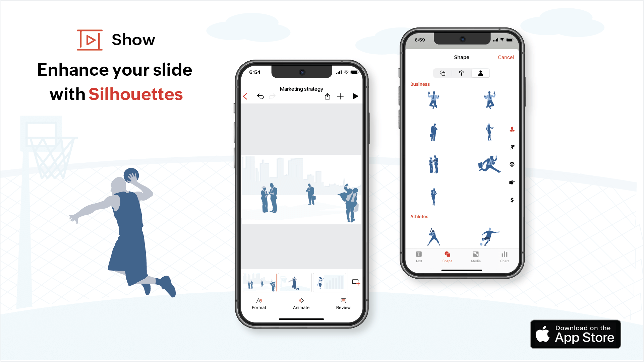The height and width of the screenshot is (362, 644).
Task: Select the second slide thumbnail
Action: coord(294,282)
